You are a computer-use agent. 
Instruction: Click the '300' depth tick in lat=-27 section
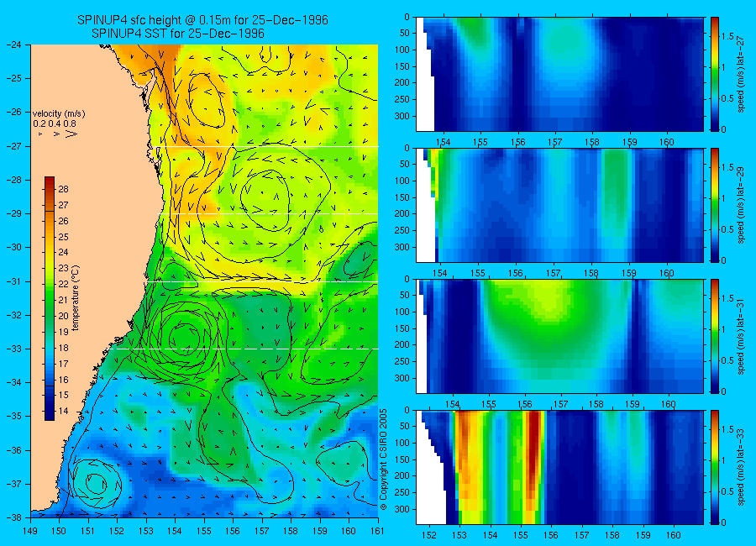tap(402, 116)
